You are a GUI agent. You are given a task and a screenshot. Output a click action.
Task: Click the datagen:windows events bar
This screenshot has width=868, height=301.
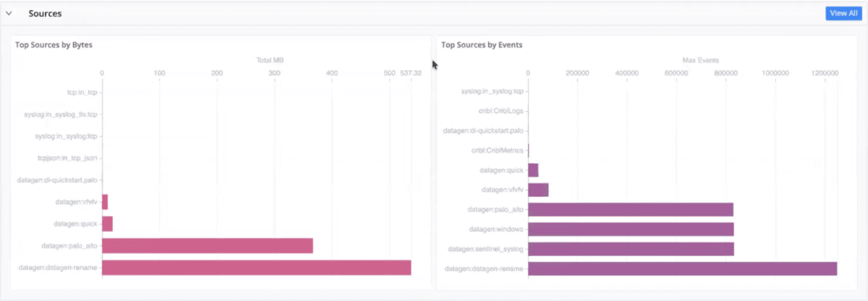[x=630, y=229]
